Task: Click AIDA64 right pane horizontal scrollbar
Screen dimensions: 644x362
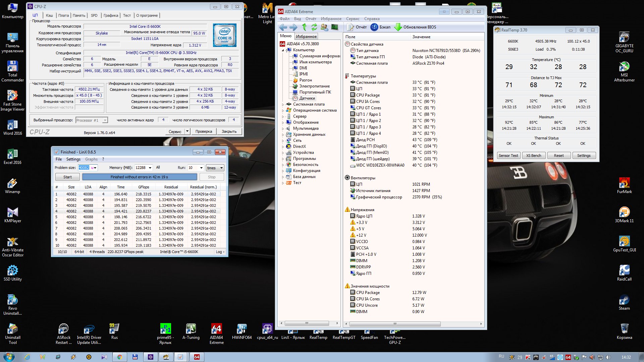Action: (395, 324)
